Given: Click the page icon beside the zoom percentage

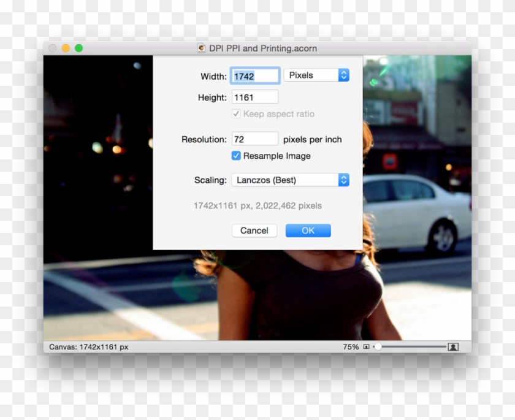Looking at the screenshot, I should [x=367, y=346].
